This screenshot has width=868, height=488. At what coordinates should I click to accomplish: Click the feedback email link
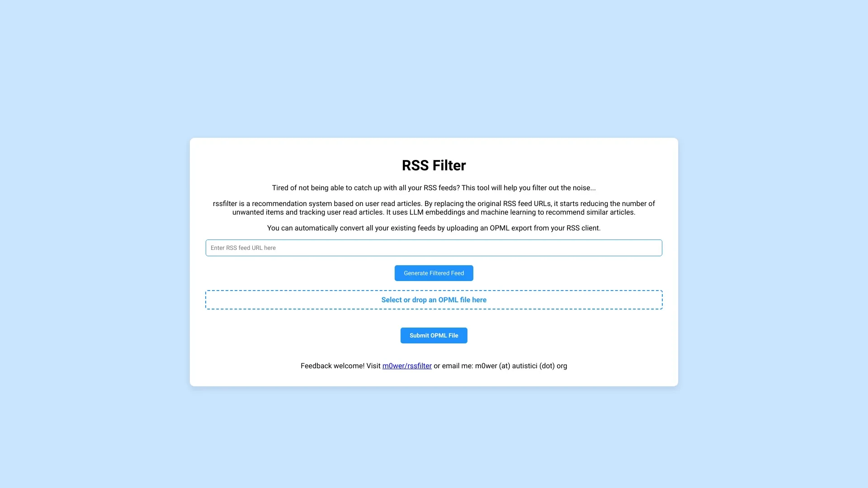[x=407, y=366]
